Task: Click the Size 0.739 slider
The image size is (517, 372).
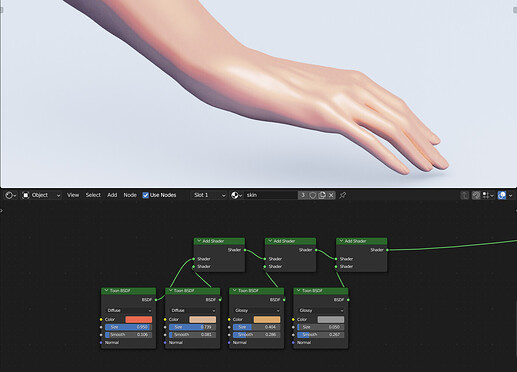Action: point(193,327)
